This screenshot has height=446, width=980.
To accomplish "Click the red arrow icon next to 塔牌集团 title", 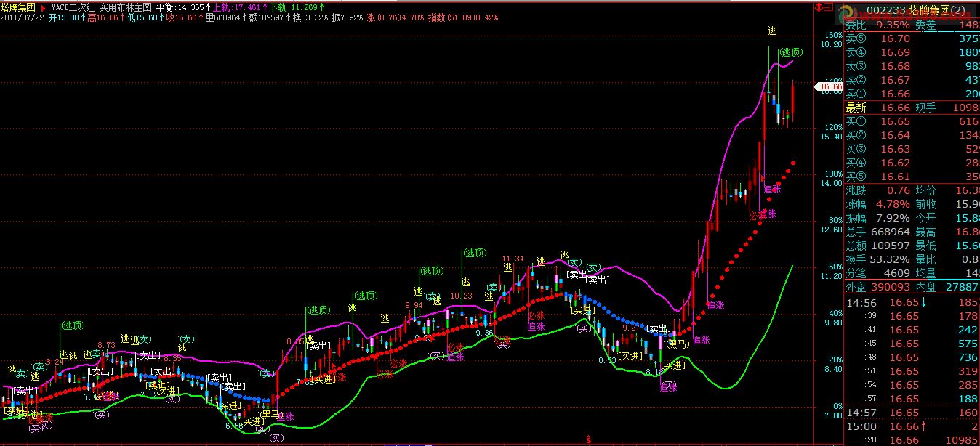I will (43, 7).
